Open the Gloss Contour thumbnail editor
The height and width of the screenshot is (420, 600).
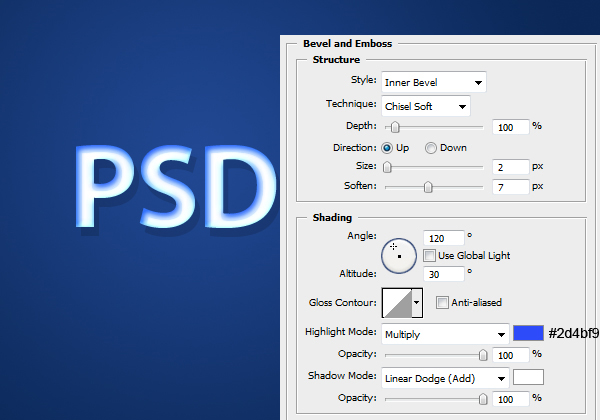pos(397,303)
